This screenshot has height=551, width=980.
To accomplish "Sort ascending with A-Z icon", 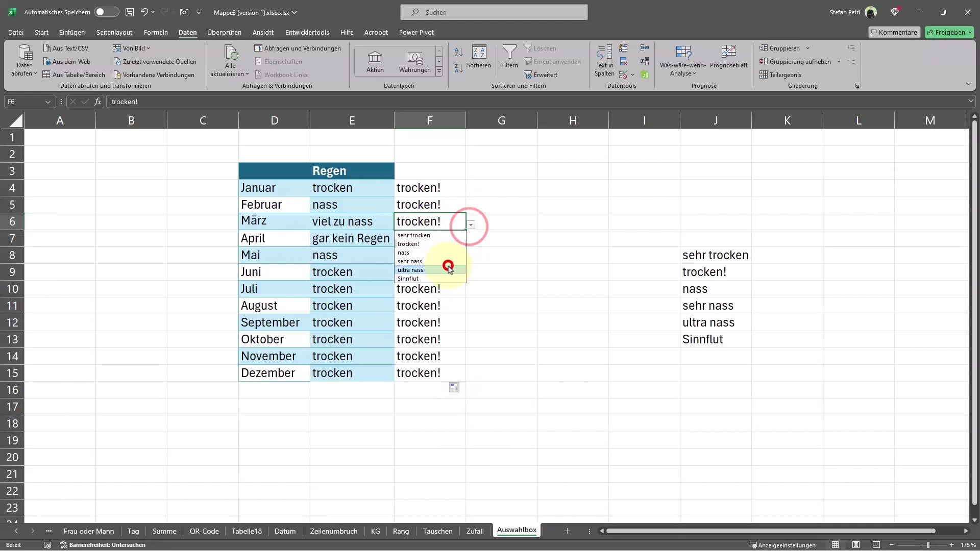I will click(458, 52).
